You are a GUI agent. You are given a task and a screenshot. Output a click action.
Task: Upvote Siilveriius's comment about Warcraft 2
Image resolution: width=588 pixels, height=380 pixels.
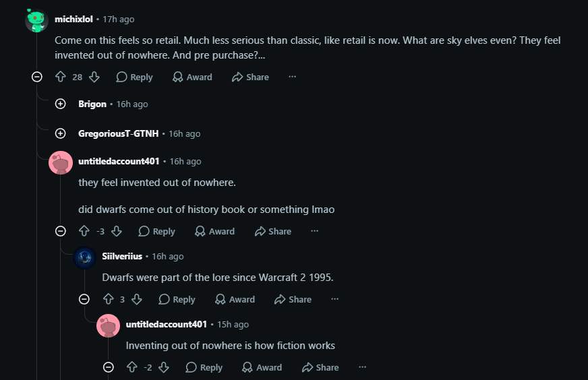(109, 299)
